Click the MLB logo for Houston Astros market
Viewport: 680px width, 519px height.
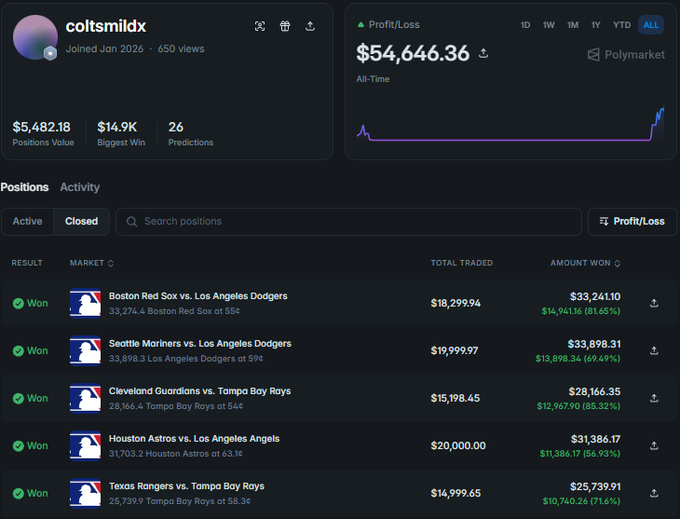(85, 446)
